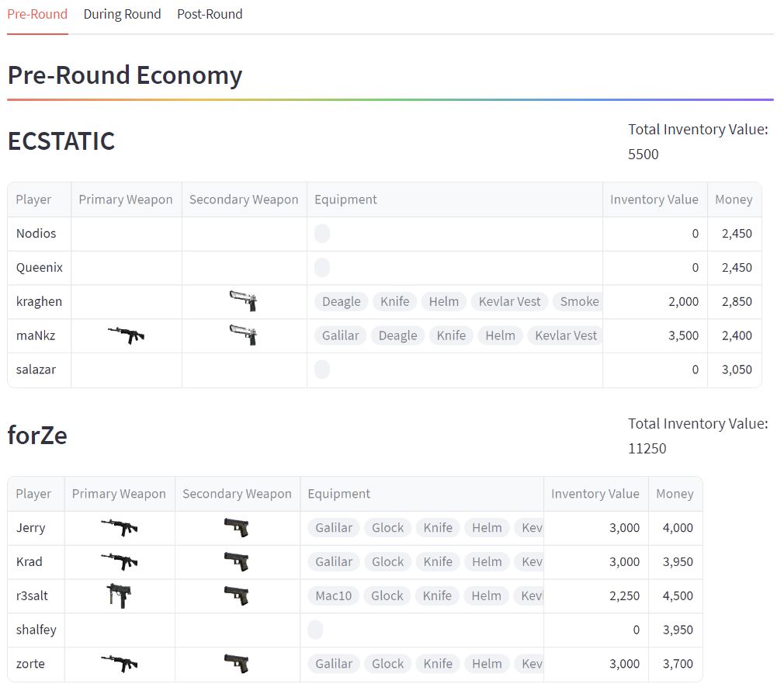Click zorte's Galil rifle icon

tap(120, 664)
